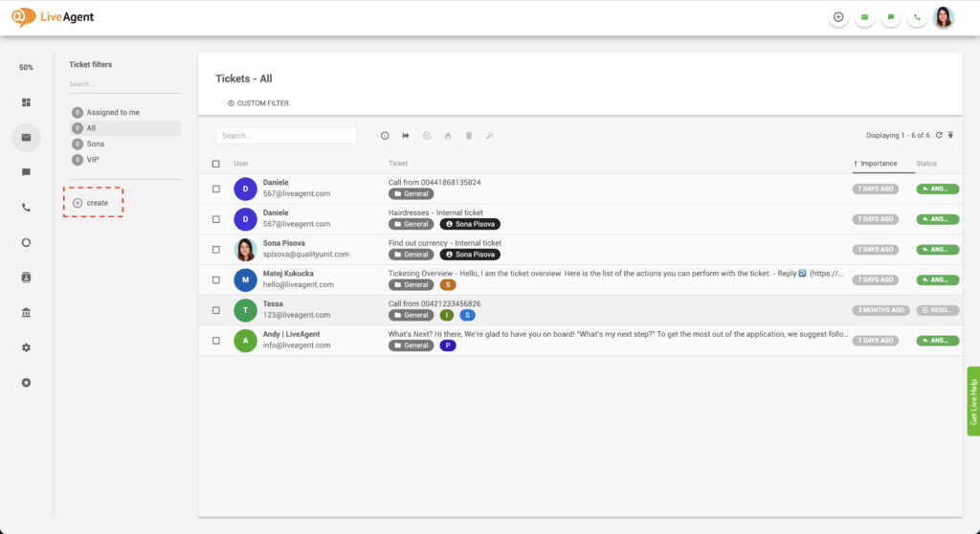Select the checkbox for Tessa's ticket
980x534 pixels.
215,310
